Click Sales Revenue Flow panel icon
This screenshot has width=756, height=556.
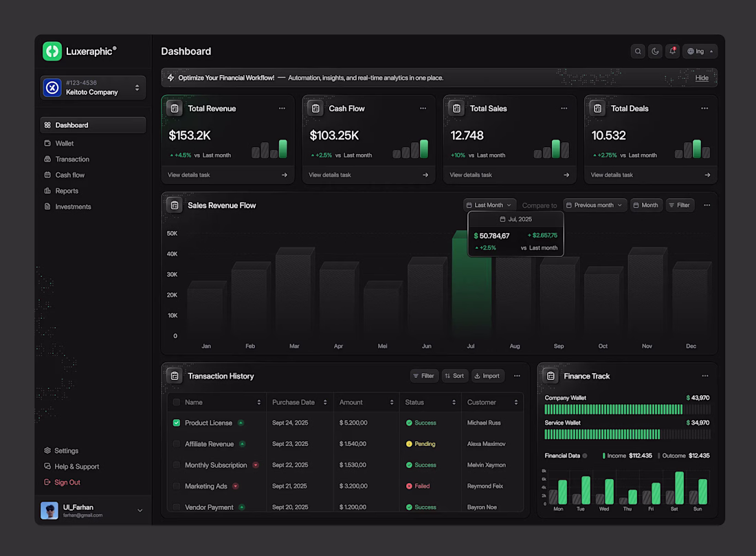tap(175, 205)
